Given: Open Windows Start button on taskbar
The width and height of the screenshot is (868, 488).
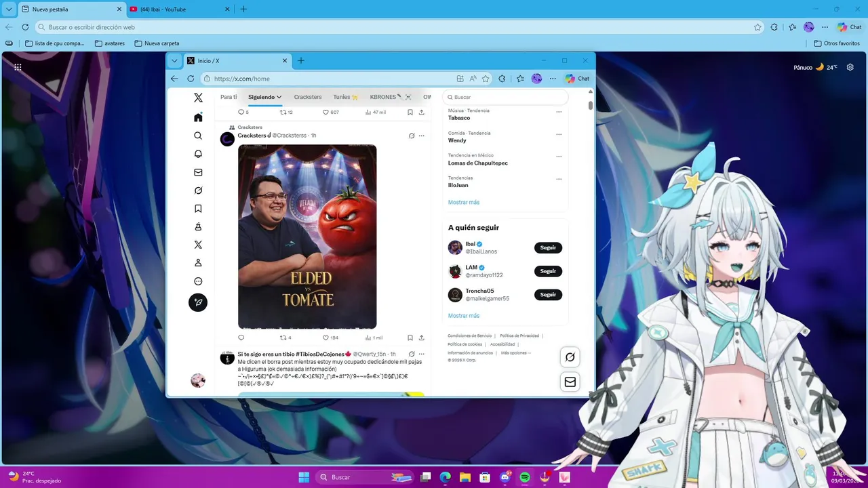Looking at the screenshot, I should click(x=304, y=477).
